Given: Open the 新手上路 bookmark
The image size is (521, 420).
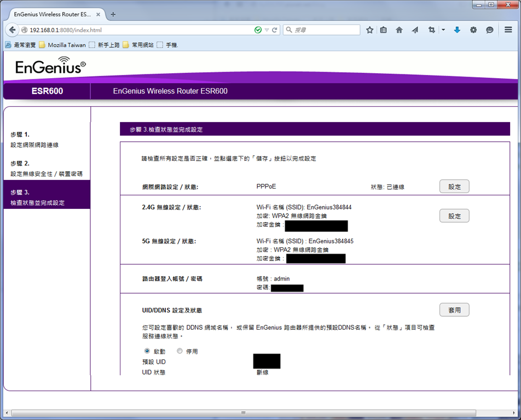Looking at the screenshot, I should click(105, 45).
